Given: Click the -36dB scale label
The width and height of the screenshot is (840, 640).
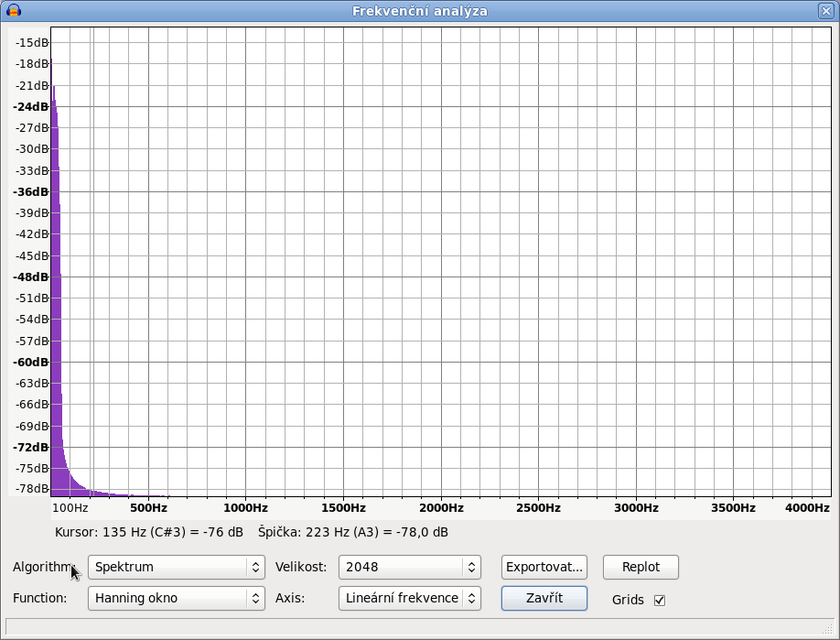Looking at the screenshot, I should (x=30, y=192).
